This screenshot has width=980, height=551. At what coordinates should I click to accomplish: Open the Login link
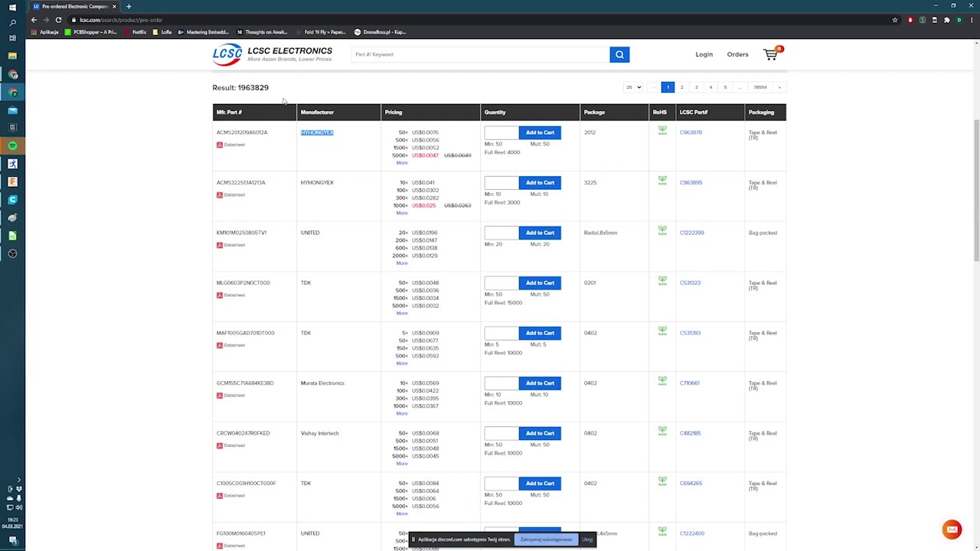point(704,54)
